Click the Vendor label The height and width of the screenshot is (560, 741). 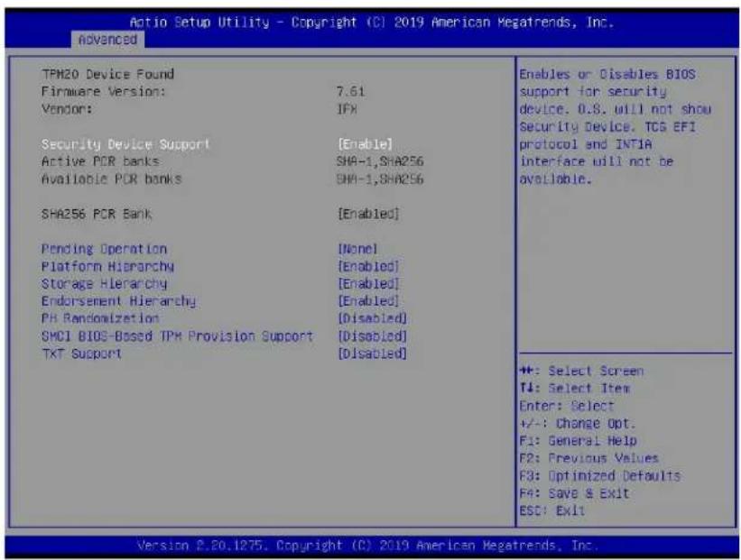point(67,109)
